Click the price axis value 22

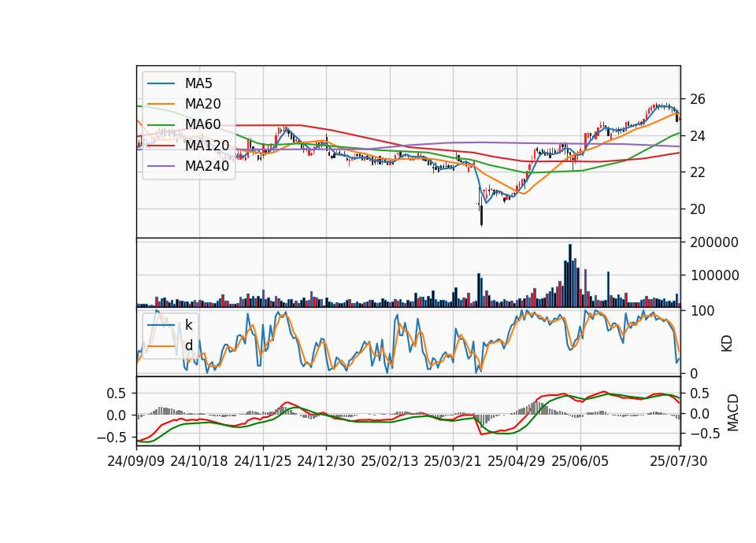(x=698, y=172)
